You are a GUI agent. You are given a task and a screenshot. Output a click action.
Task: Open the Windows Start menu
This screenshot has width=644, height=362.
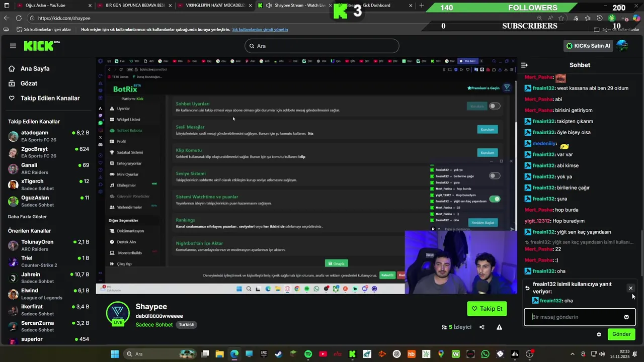coord(115,354)
